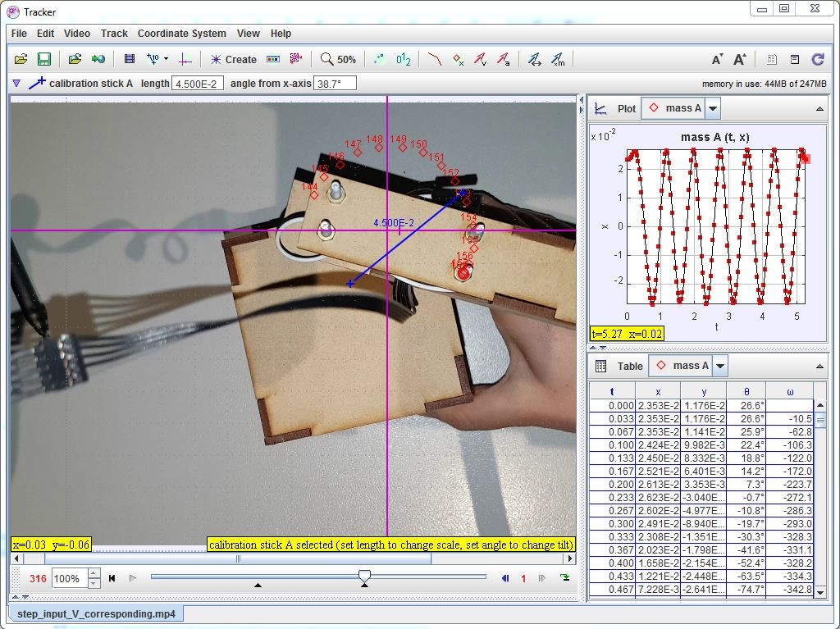Open the Data Library Browser icon
The width and height of the screenshot is (840, 629).
75,60
